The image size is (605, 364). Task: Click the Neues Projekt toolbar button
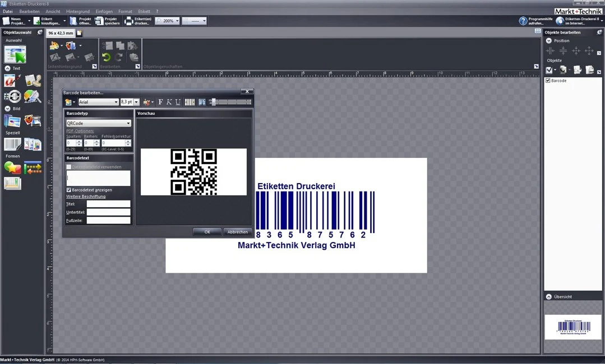click(13, 21)
